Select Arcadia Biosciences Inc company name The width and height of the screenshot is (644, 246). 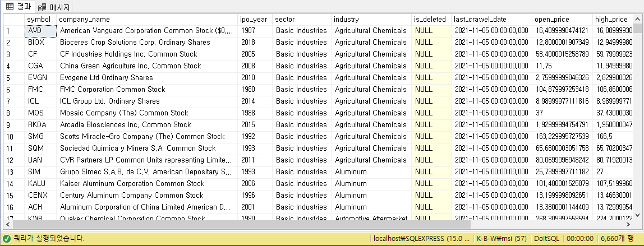pyautogui.click(x=147, y=124)
